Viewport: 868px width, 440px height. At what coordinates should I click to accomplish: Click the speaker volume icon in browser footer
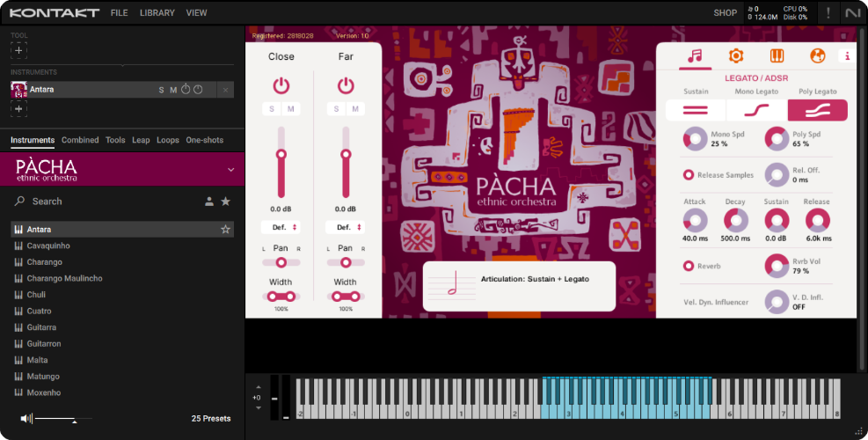click(26, 418)
